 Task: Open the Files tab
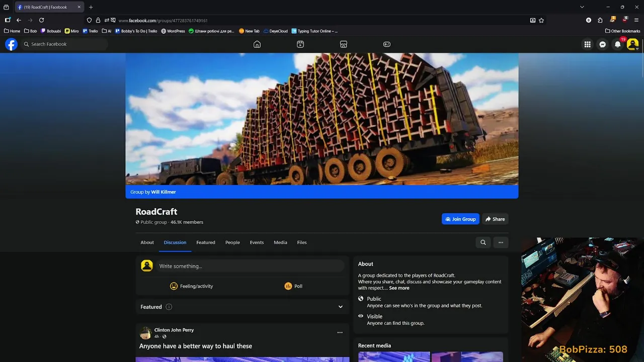point(302,242)
